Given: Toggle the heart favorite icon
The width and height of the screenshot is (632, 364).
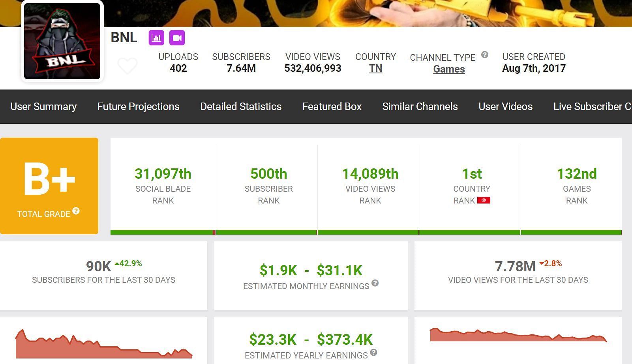Looking at the screenshot, I should [x=128, y=65].
